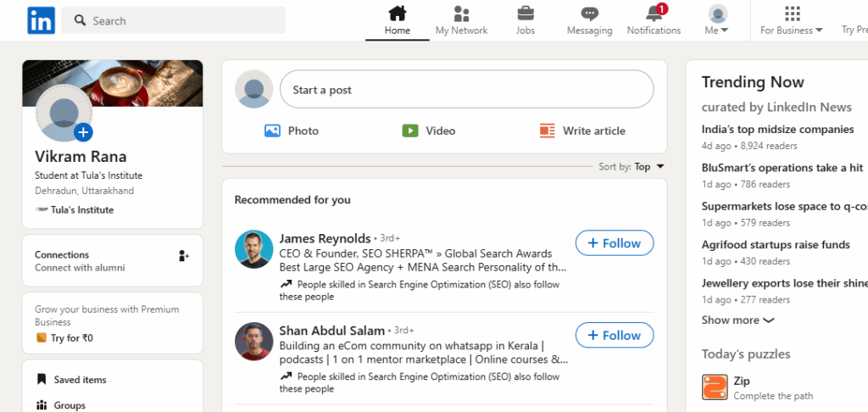Image resolution: width=868 pixels, height=412 pixels.
Task: Open the For Business grid icon
Action: coord(793,14)
